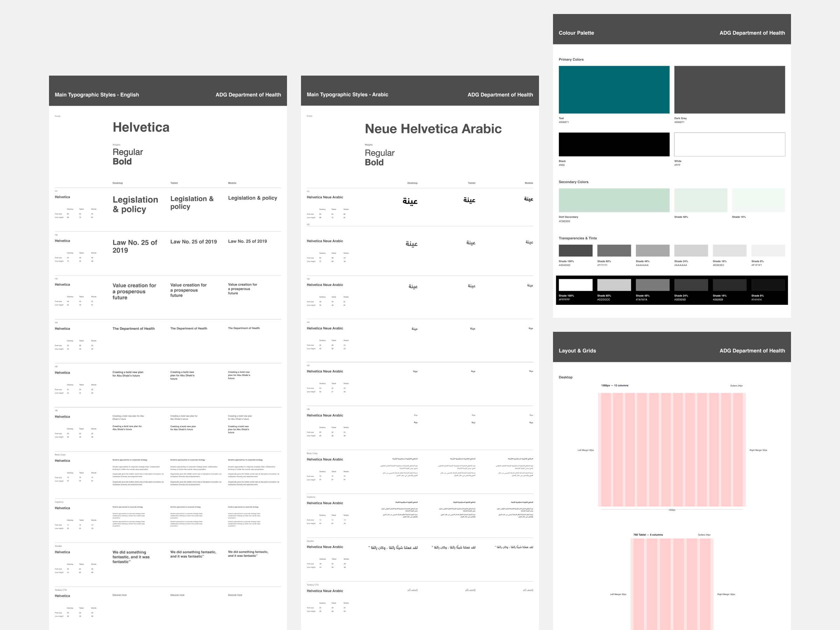Screen dimensions: 840x630
Task: Click the "Colour Palette" header title
Action: click(576, 33)
